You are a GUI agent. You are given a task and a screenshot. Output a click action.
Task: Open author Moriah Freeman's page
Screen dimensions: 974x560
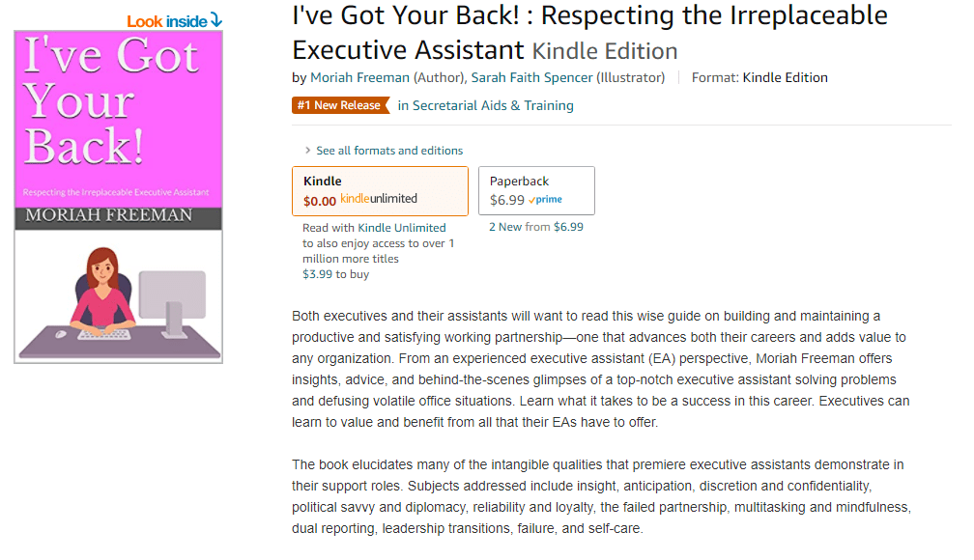[x=359, y=77]
